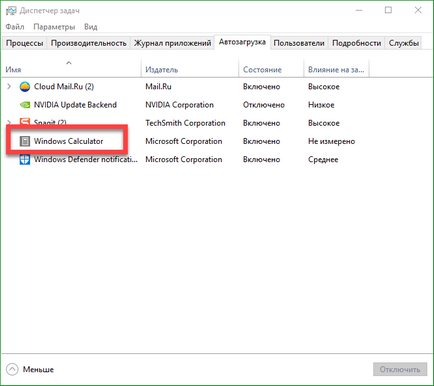Viewport: 434px width, 386px height.
Task: Click the Среднее impact value
Action: (323, 160)
